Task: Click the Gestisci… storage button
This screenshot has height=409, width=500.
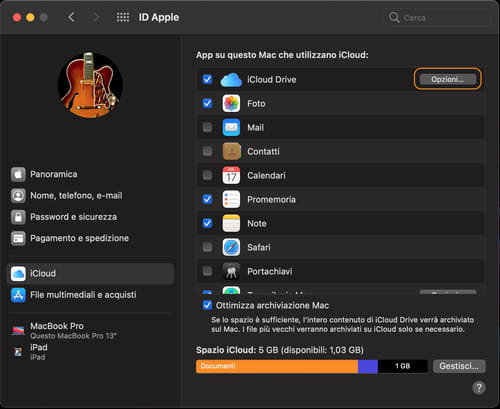Action: click(459, 366)
